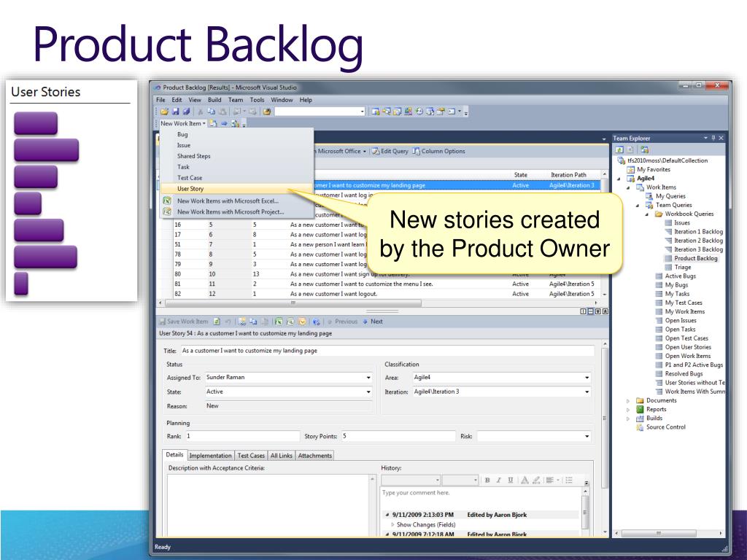Open the Assigned To dropdown

coord(368,378)
